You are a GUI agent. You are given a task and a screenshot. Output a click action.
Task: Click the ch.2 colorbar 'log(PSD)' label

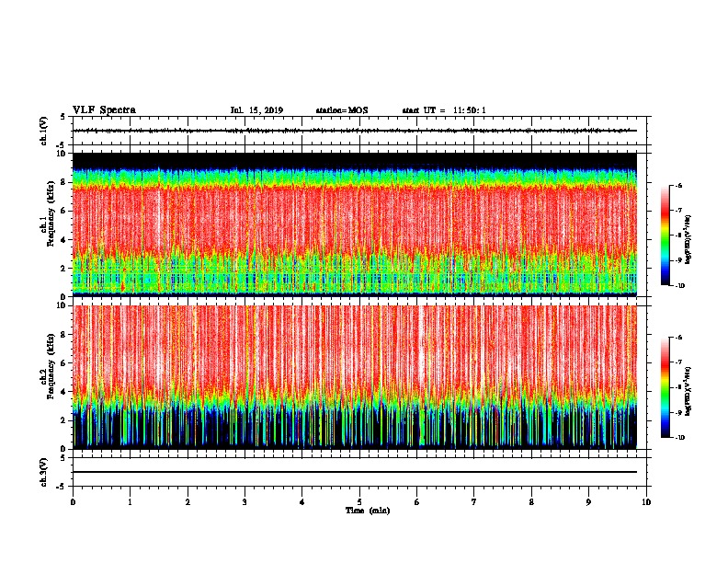coord(688,391)
